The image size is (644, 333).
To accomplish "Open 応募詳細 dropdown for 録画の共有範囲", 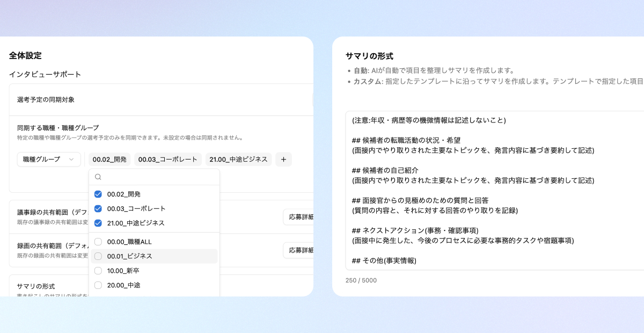I will 298,250.
